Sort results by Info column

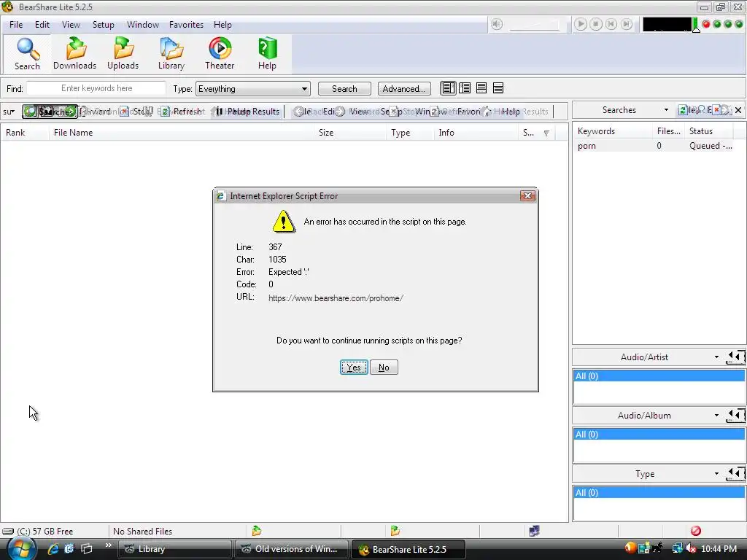[476, 133]
